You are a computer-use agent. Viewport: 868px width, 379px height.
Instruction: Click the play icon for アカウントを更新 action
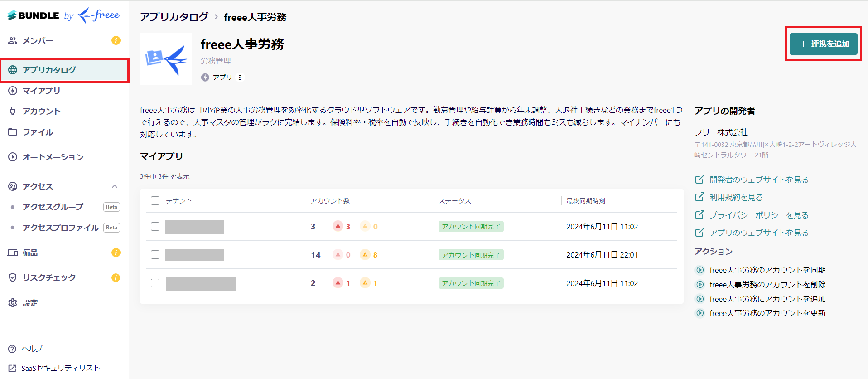point(700,313)
